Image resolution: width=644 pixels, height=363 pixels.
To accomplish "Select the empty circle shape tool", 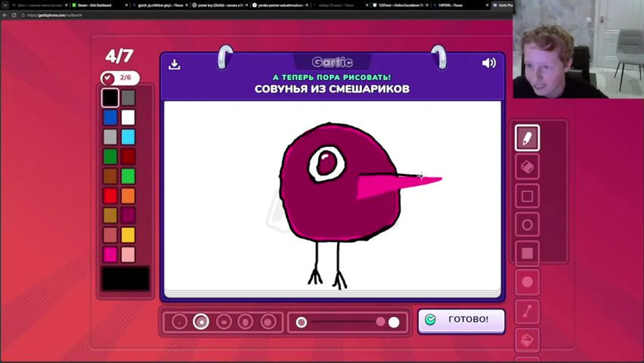I will coord(527,225).
